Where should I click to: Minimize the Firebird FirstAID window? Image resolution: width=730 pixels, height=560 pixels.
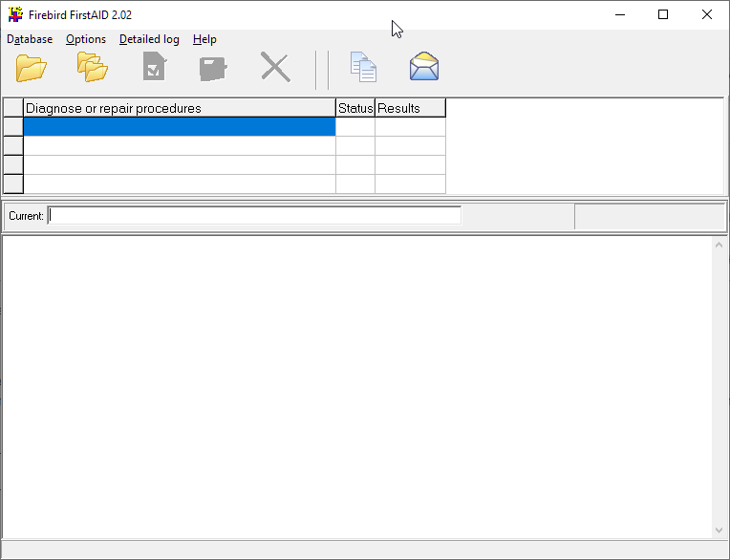tap(620, 15)
